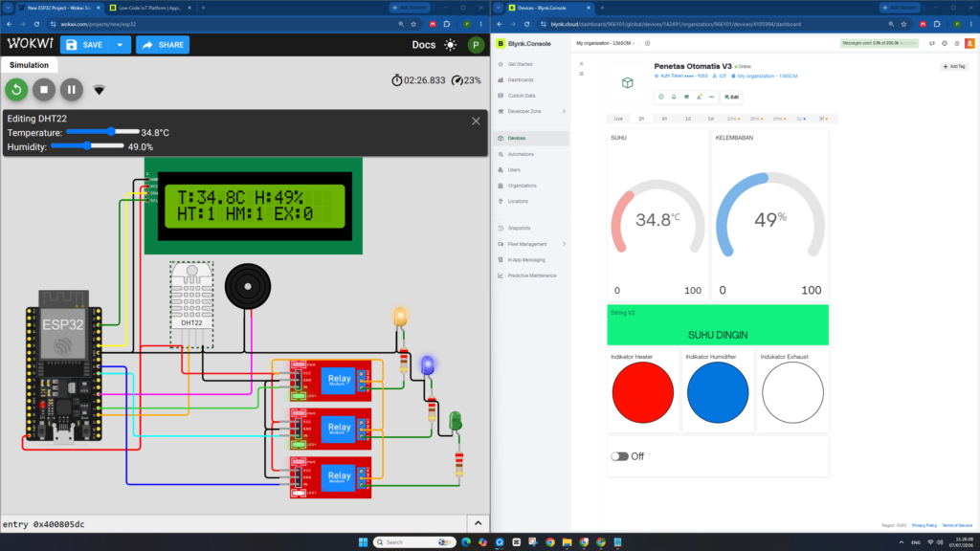Pause the Wokwi simulation

71,89
